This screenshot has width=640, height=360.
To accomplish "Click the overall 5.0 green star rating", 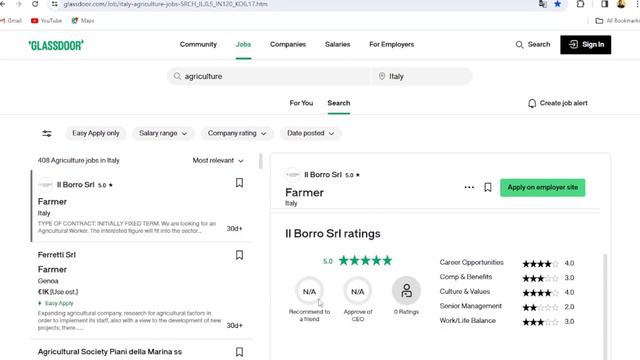I will [x=365, y=260].
